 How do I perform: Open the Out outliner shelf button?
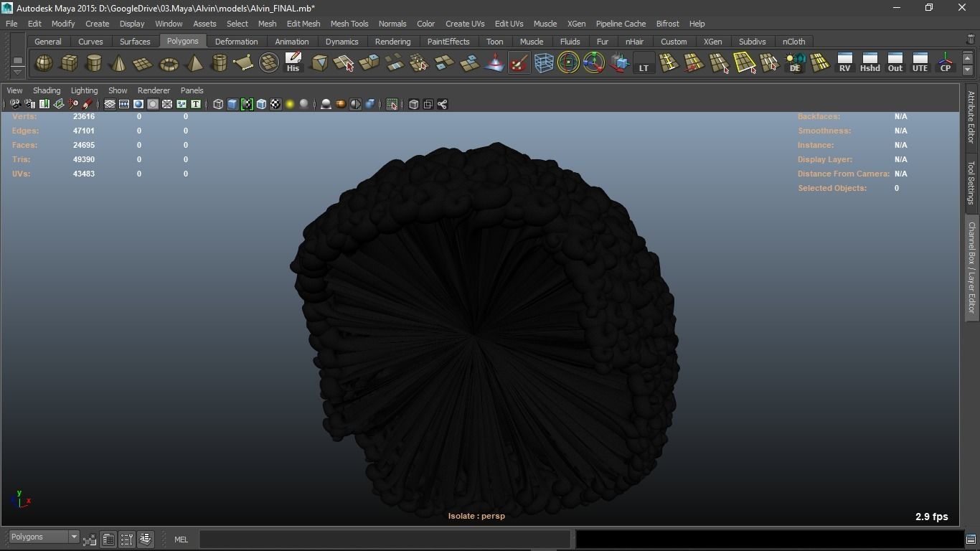pyautogui.click(x=895, y=63)
